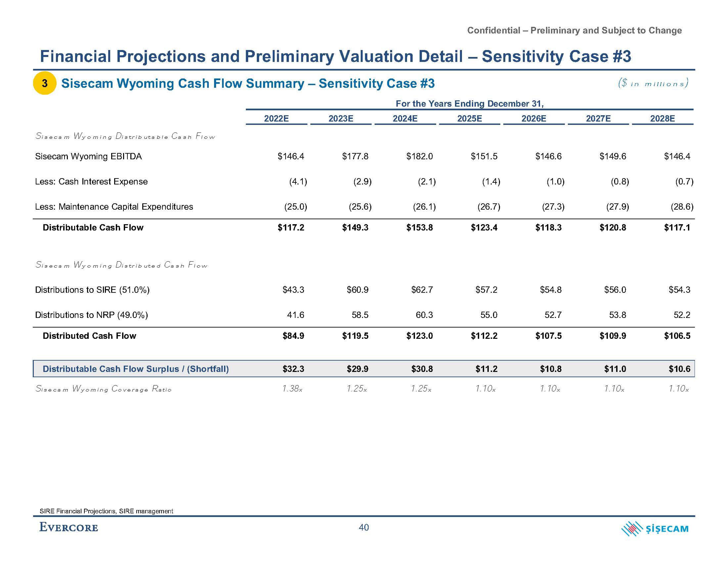Click 'Sisecam Wyoming Distributed Cash Flow' italic heading
The image size is (728, 563).
click(121, 265)
